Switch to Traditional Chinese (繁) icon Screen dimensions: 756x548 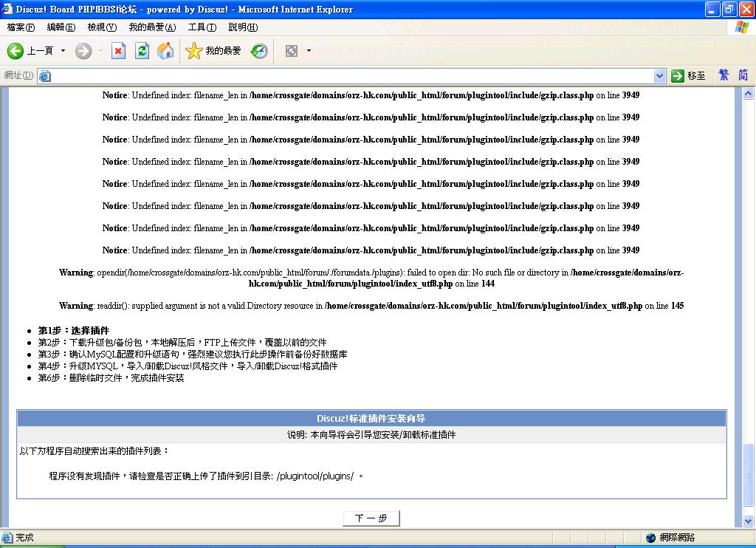coord(724,75)
